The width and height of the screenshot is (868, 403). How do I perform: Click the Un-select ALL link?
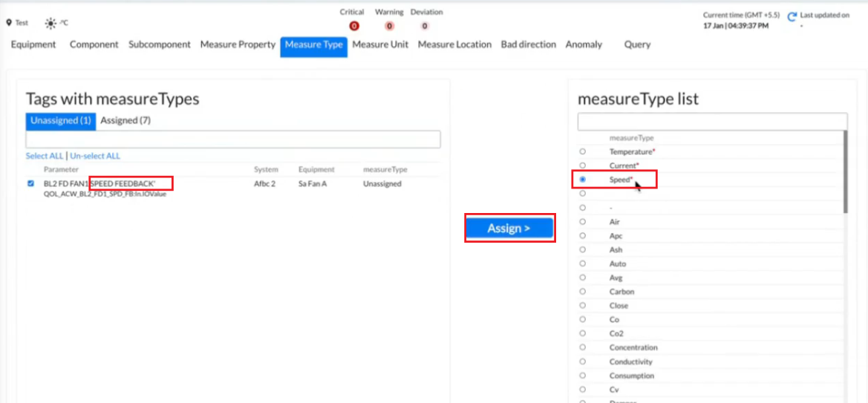click(95, 156)
